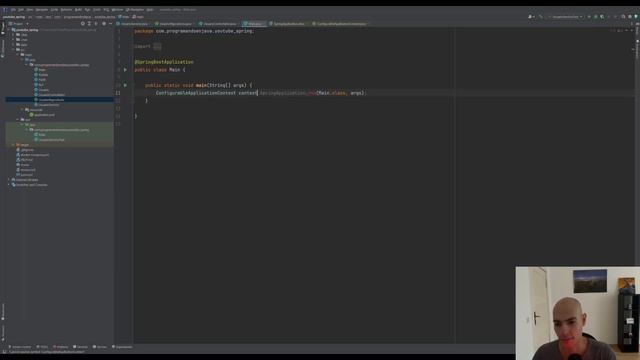Open the Terminal tool window
Viewport: 640px width, 360px height.
coord(80,347)
